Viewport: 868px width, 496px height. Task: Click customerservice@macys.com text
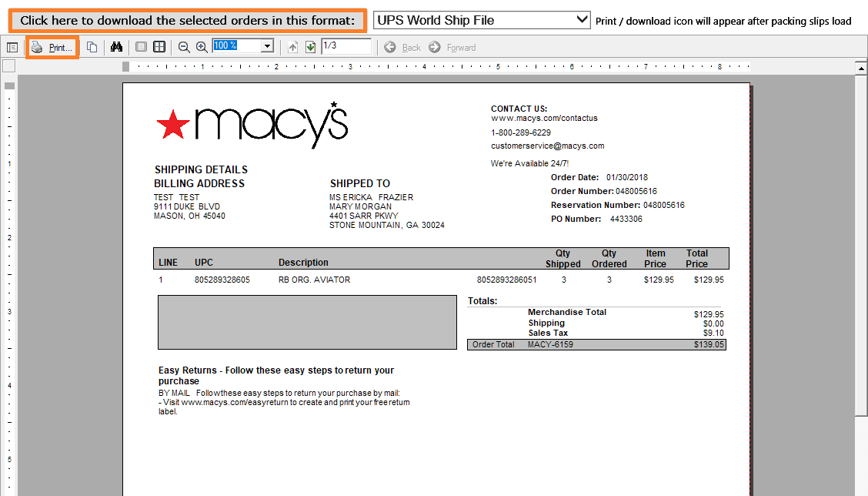pyautogui.click(x=547, y=146)
